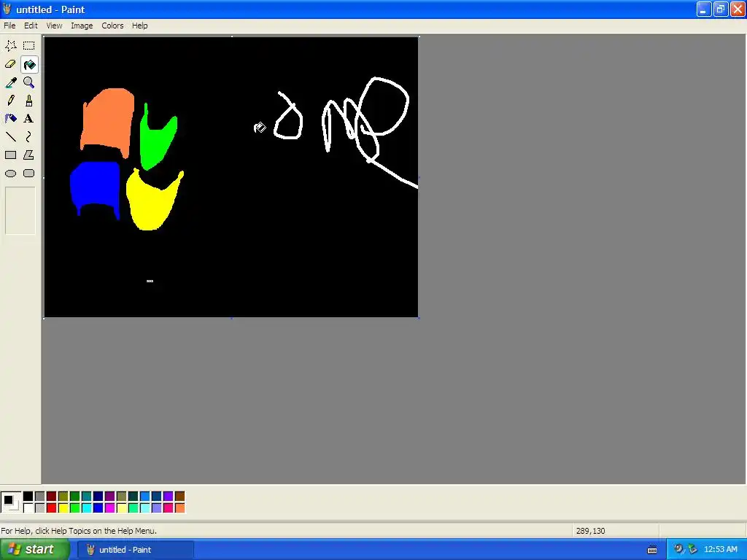
Task: Pick the olive color swatch
Action: pos(63,497)
